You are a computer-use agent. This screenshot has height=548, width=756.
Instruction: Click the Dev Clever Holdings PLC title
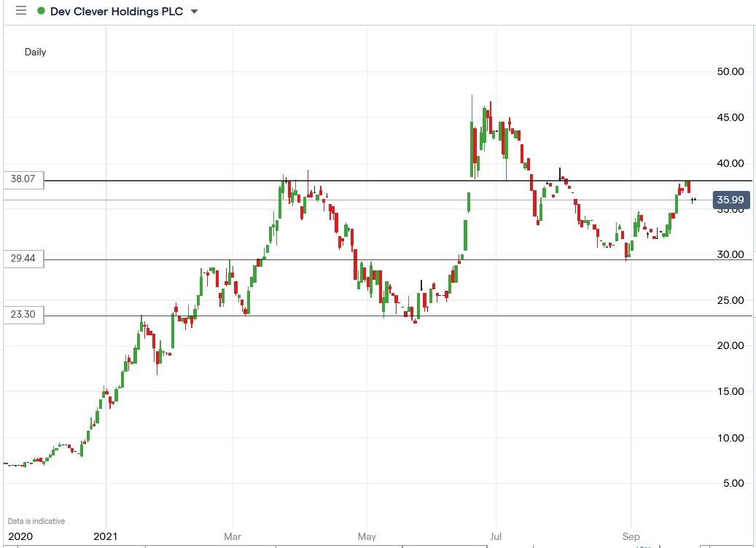click(117, 11)
